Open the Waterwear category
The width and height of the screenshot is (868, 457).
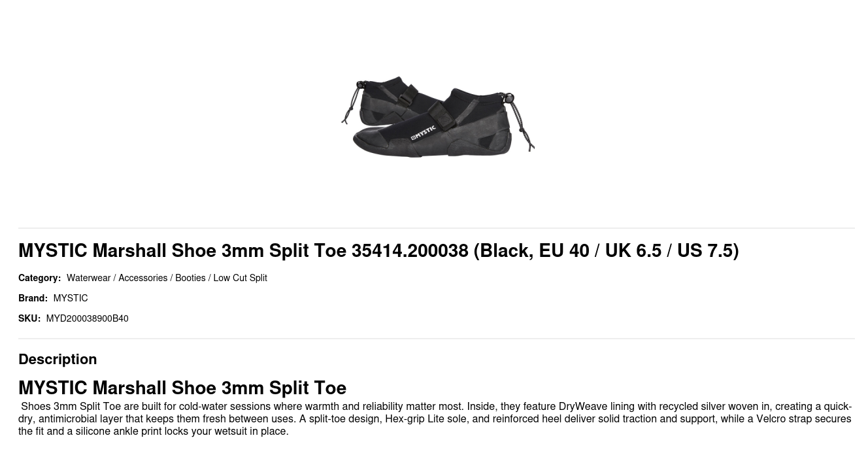click(x=88, y=279)
